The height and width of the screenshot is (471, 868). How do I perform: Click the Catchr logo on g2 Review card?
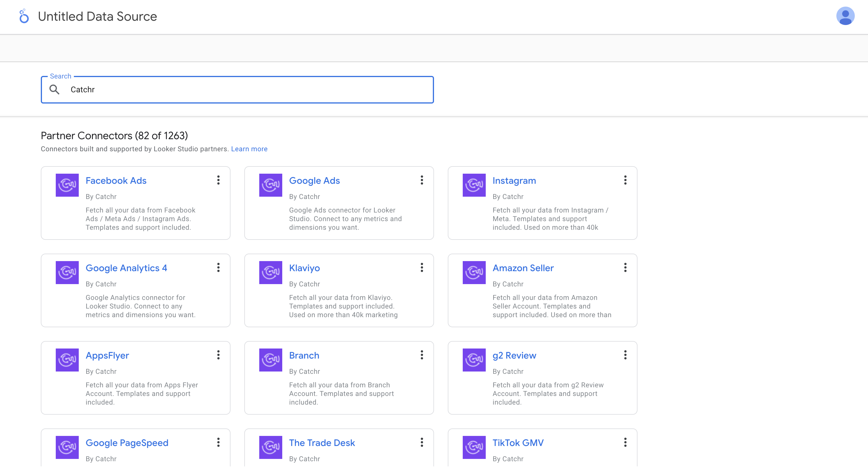pyautogui.click(x=474, y=360)
